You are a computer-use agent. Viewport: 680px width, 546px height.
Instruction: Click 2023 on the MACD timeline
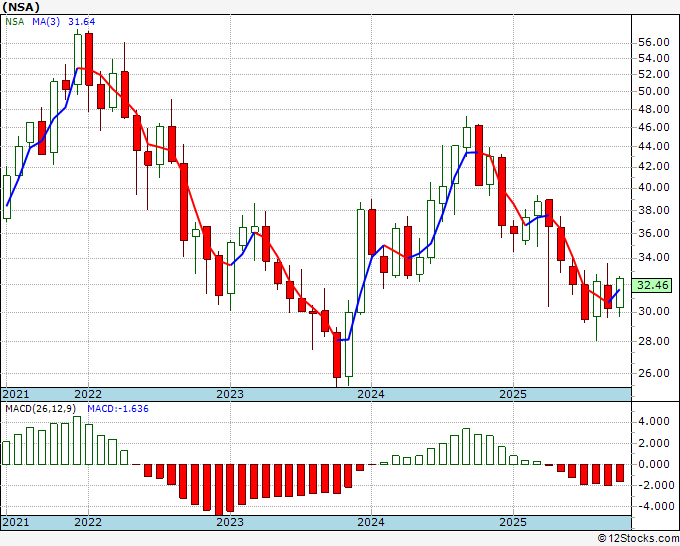pos(230,522)
